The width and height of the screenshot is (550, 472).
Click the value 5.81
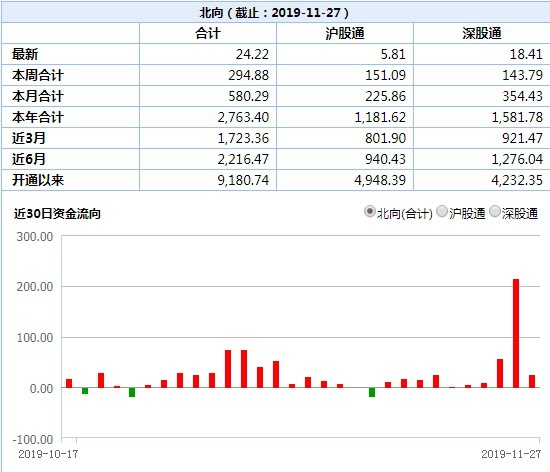[x=393, y=54]
